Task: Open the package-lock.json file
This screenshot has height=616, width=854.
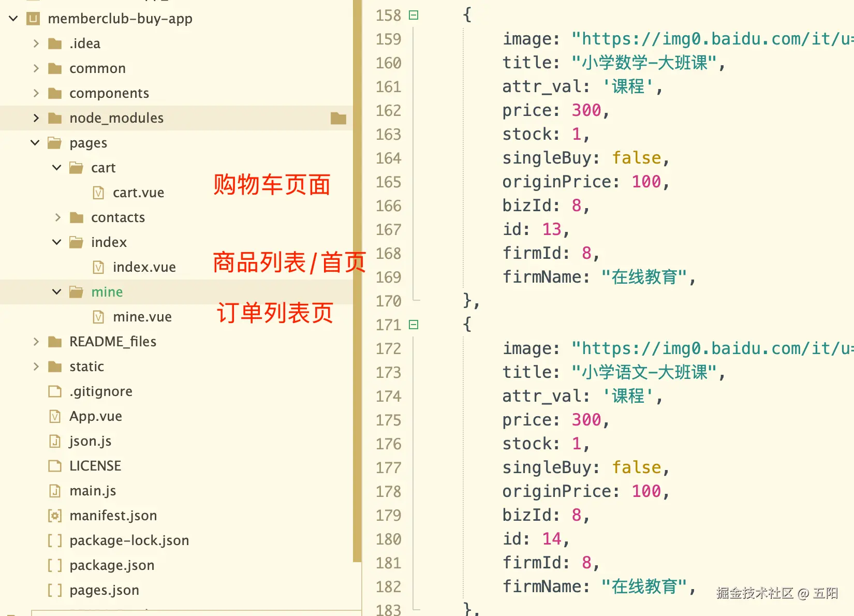Action: (129, 540)
